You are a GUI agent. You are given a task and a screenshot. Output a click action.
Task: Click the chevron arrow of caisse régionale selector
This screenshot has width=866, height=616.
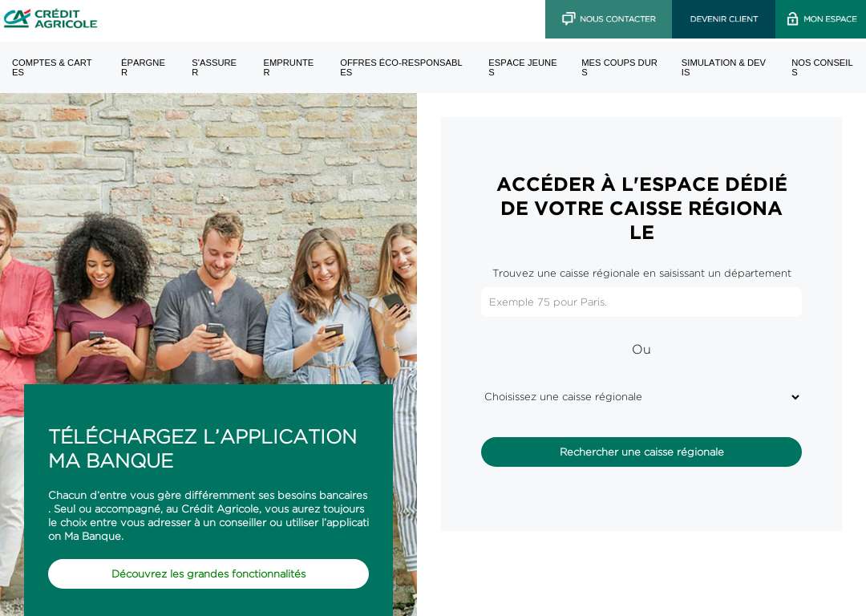[795, 397]
